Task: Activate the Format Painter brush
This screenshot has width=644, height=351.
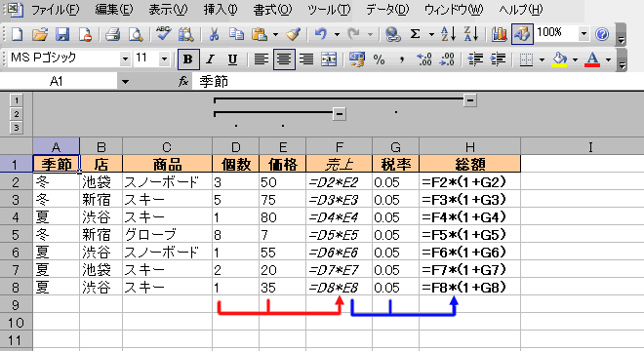Action: (x=294, y=34)
